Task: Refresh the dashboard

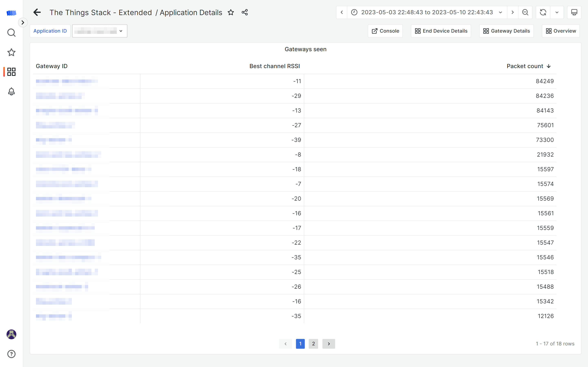Action: tap(543, 12)
